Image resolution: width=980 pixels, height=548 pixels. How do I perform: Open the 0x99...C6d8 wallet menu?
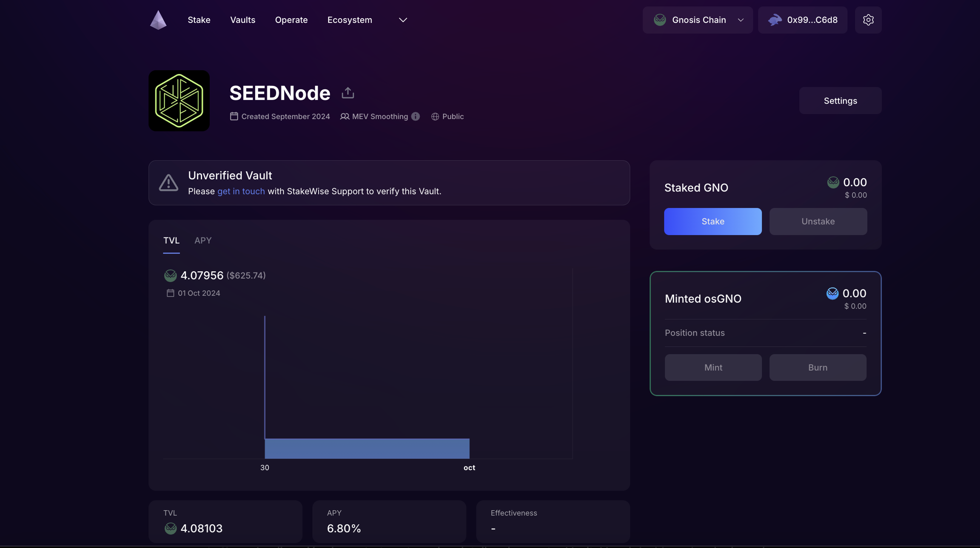[812, 20]
